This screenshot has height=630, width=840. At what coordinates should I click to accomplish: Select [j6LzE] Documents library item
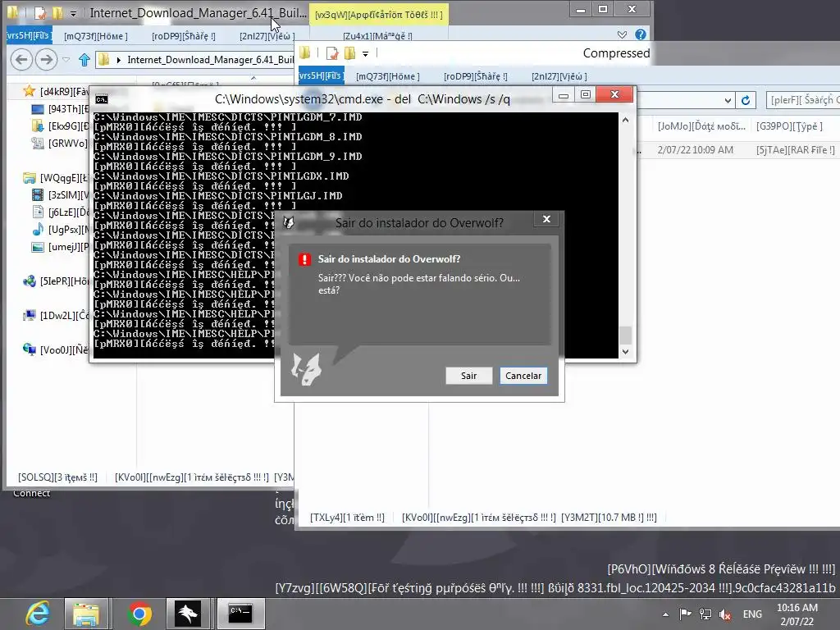(x=60, y=212)
